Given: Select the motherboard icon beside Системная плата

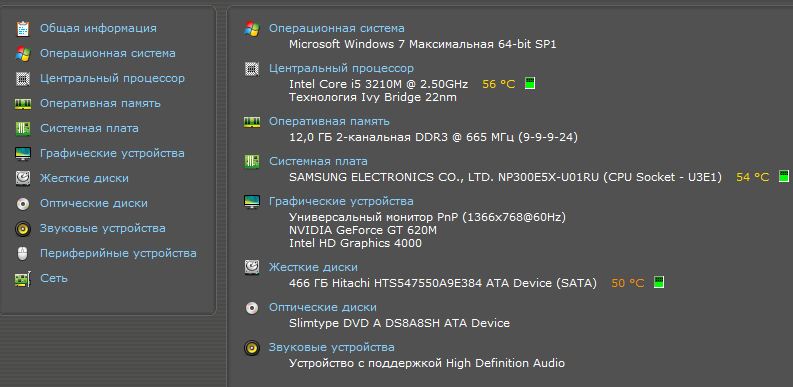Looking at the screenshot, I should click(x=23, y=128).
